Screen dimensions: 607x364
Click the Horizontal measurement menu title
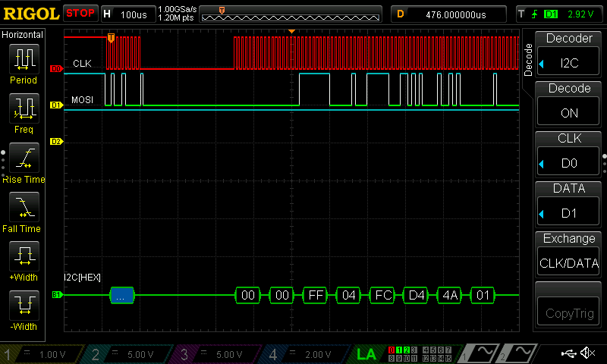[x=23, y=35]
